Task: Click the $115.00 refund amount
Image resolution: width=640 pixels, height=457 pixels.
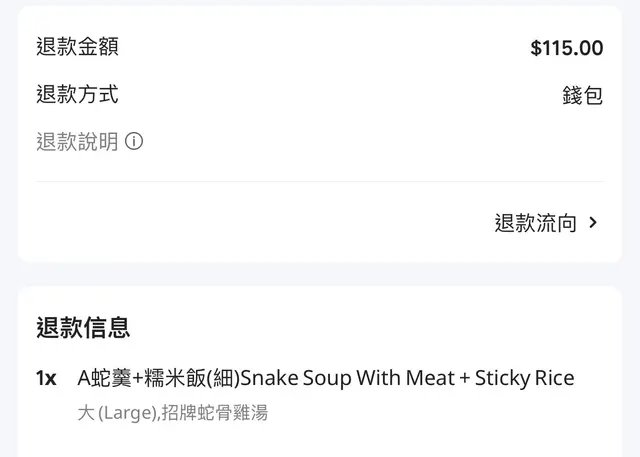Action: tap(567, 48)
